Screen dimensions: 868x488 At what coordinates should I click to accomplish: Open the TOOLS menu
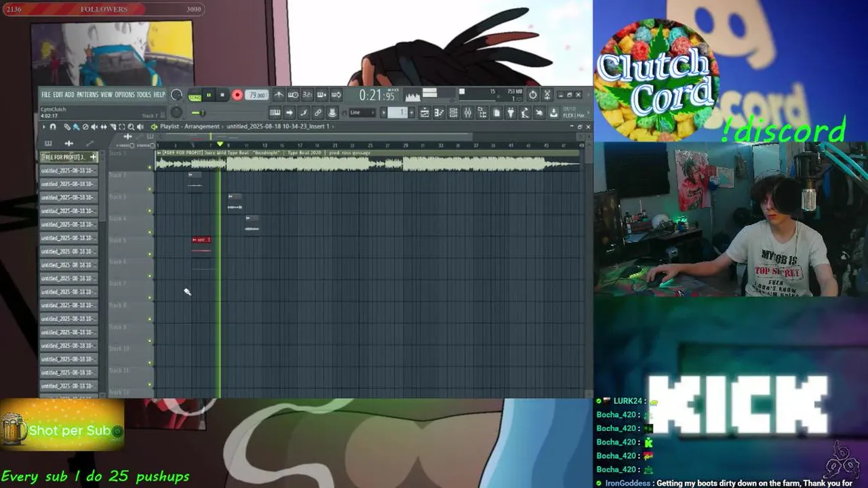point(144,95)
